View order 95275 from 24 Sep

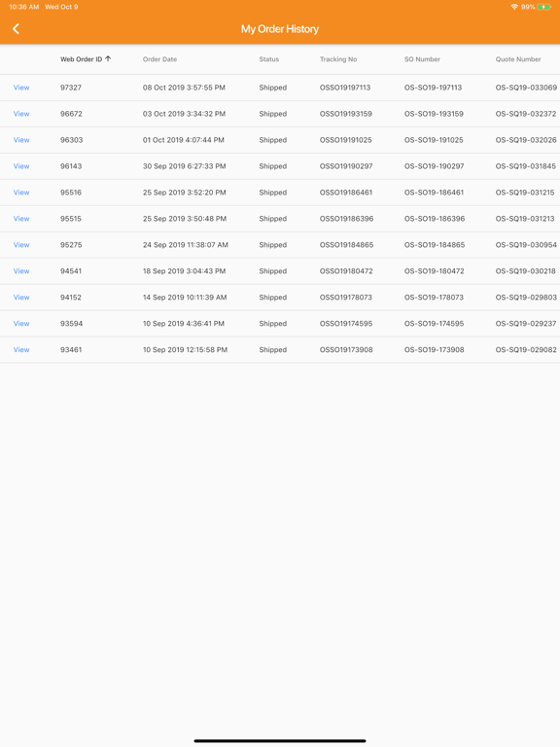pos(21,245)
